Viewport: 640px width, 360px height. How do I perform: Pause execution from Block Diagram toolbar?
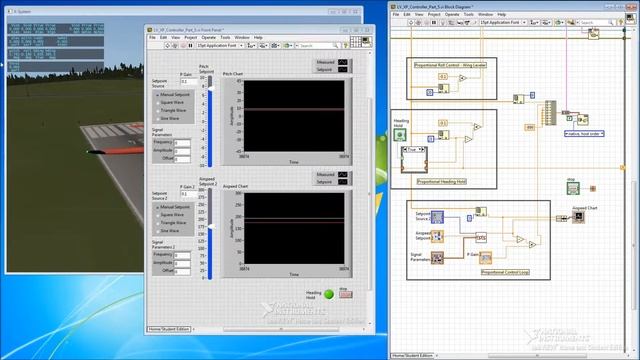point(434,22)
